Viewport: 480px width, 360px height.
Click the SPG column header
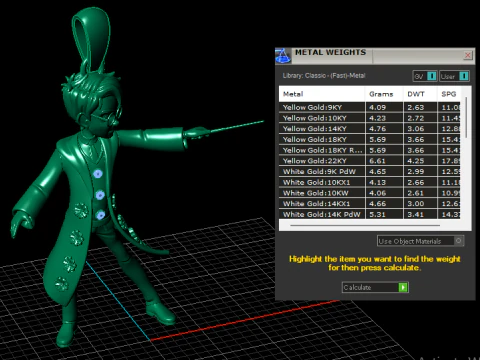449,94
